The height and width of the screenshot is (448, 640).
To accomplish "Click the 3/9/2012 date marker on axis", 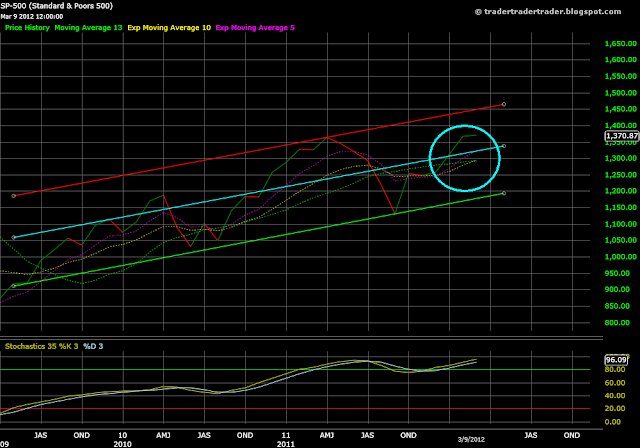I will [471, 439].
